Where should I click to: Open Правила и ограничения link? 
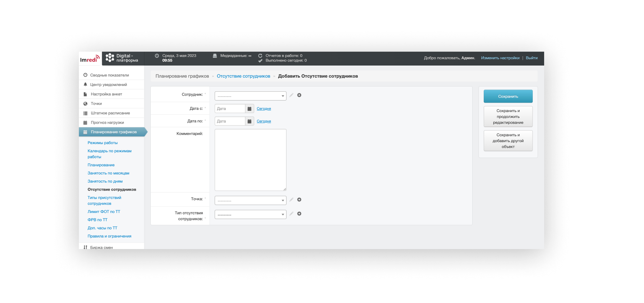tap(110, 236)
